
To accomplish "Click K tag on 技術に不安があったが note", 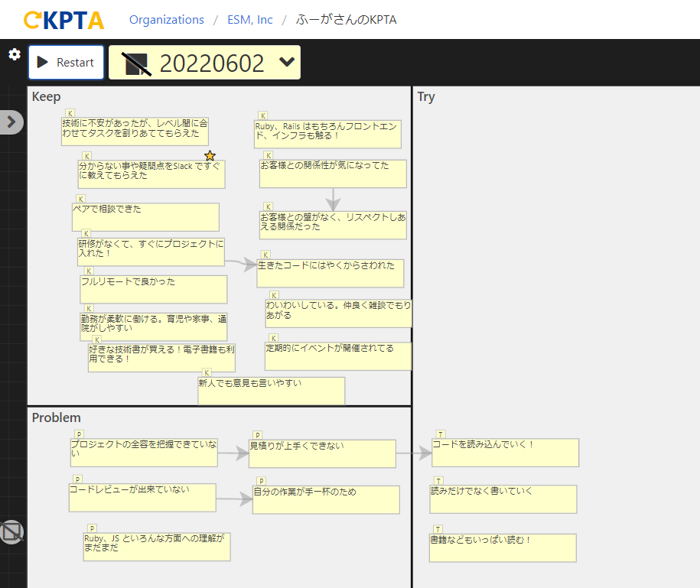I will tap(70, 113).
